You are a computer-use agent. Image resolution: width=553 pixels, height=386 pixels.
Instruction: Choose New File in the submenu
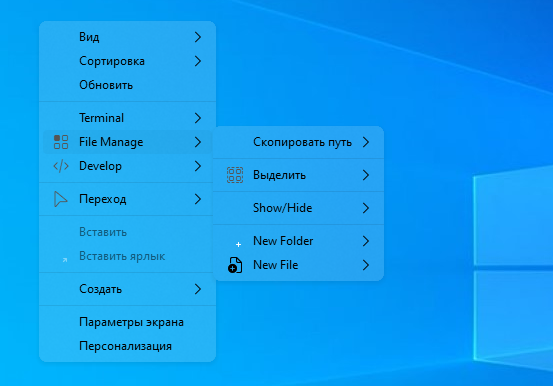[x=298, y=265]
